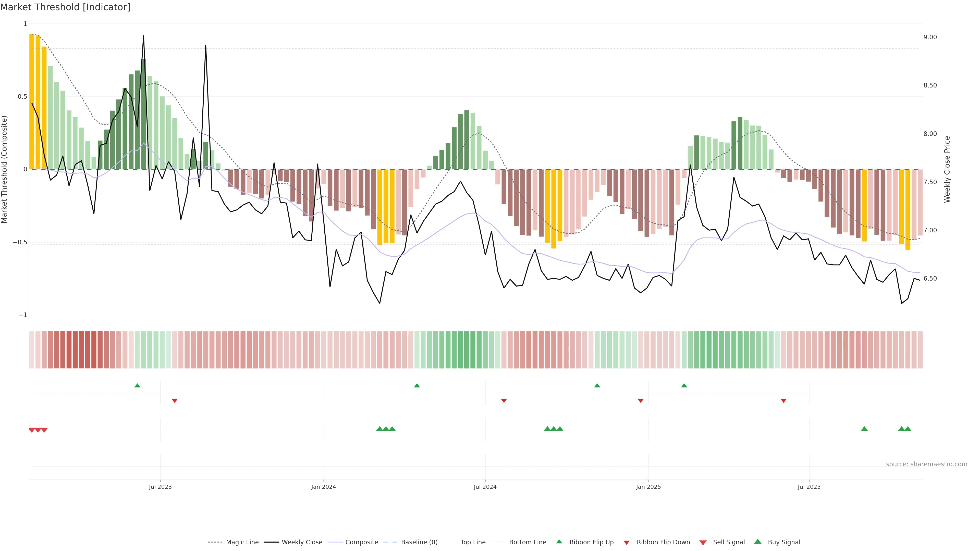The width and height of the screenshot is (980, 551).
Task: Click the first red sell signal marker
Action: 32,430
